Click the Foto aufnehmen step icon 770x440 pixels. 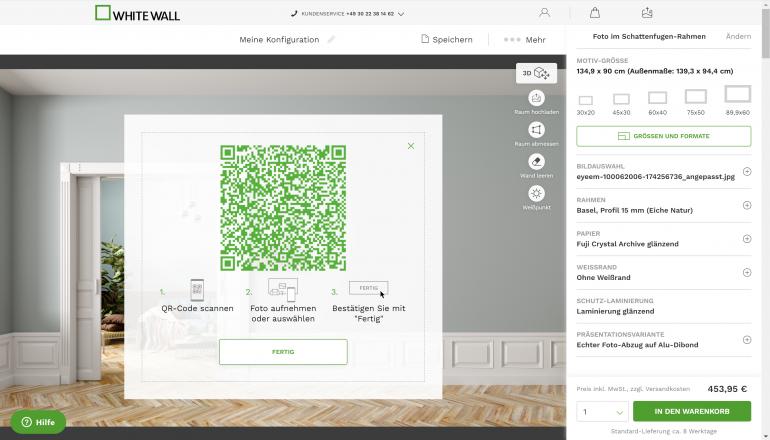click(283, 290)
